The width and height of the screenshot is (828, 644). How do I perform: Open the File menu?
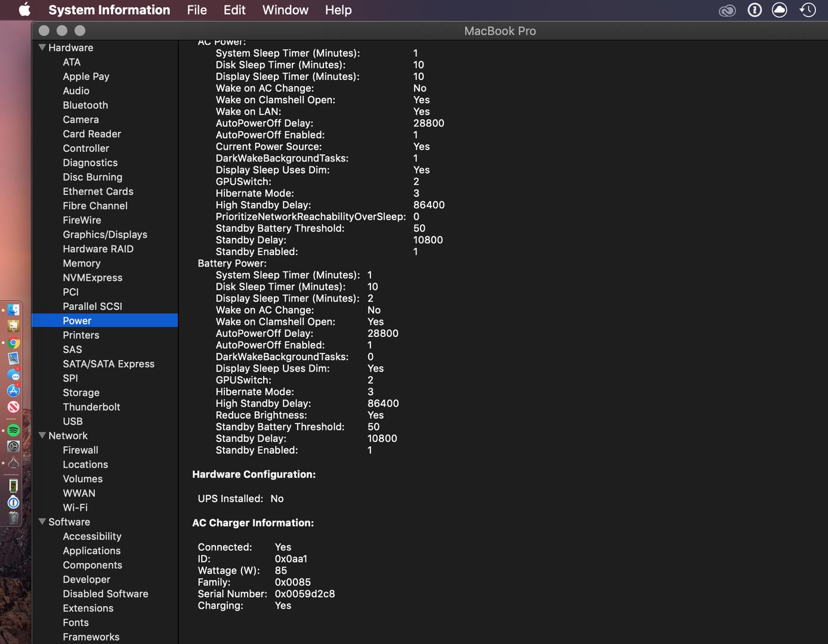click(197, 10)
